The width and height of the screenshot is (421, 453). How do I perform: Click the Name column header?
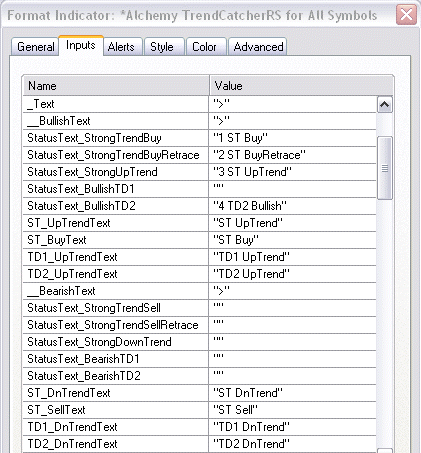click(116, 86)
